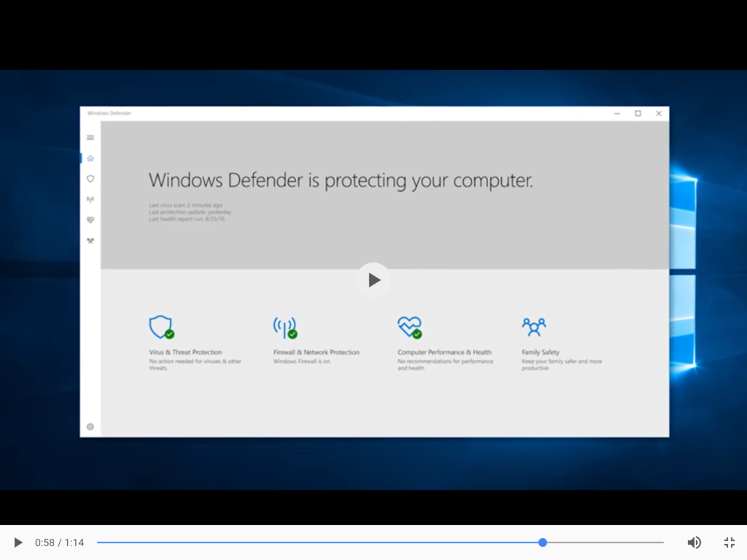Image resolution: width=747 pixels, height=560 pixels.
Task: Open Family Safety label
Action: click(541, 352)
